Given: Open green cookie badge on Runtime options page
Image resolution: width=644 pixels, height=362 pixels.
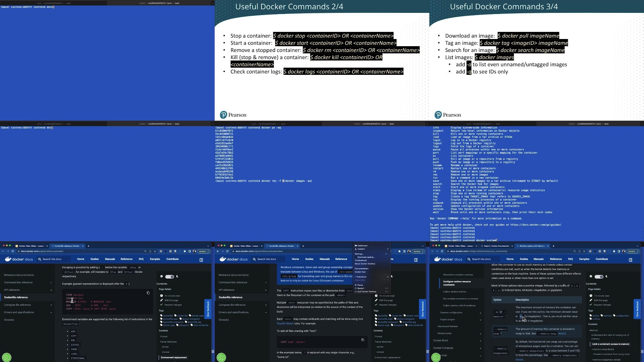Looking at the screenshot, I should 436,357.
